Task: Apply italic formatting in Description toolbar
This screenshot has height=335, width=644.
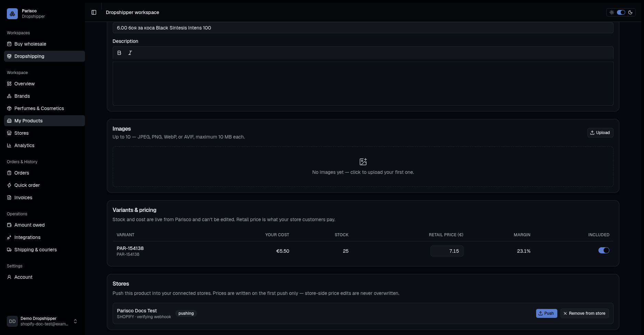Action: [x=130, y=53]
